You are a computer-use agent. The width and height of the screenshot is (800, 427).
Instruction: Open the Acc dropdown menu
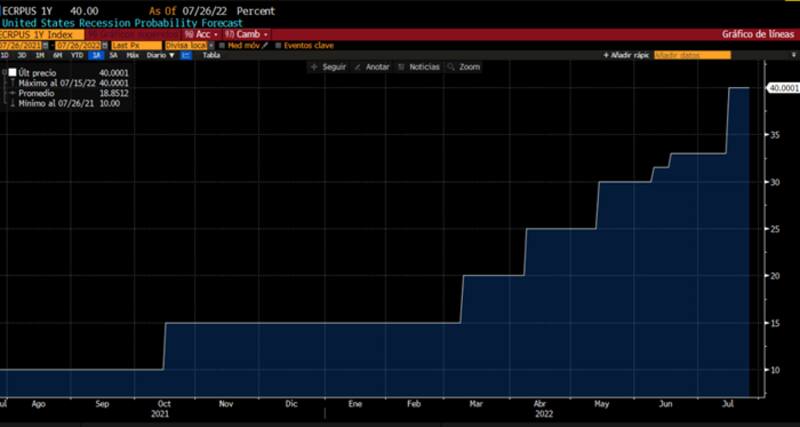click(x=198, y=34)
